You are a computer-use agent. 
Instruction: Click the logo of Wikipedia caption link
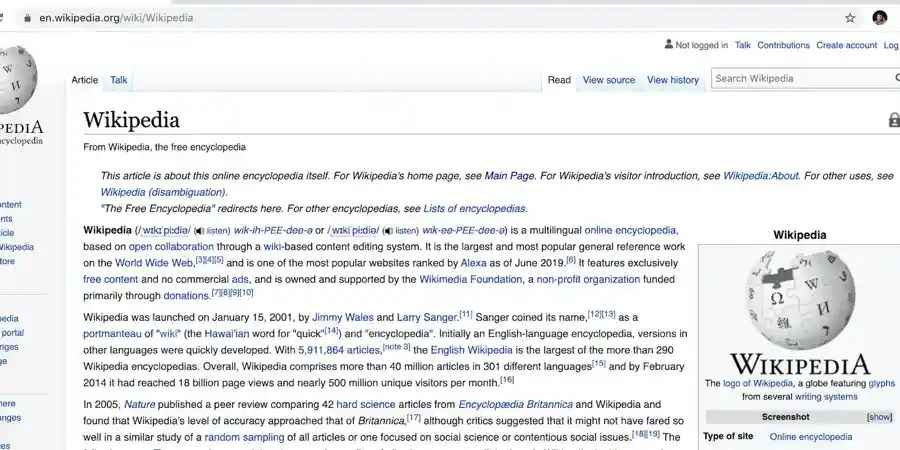click(758, 383)
